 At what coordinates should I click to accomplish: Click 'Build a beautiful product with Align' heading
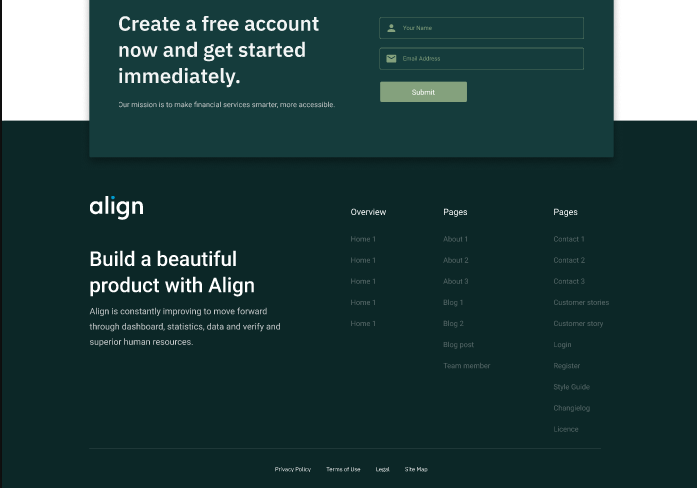tap(172, 272)
